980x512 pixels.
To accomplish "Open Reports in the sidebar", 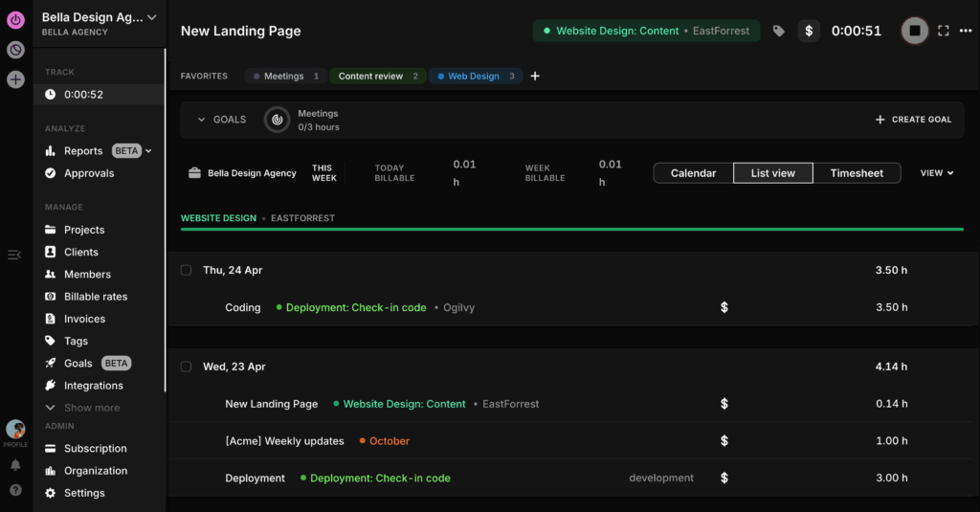I will [83, 151].
